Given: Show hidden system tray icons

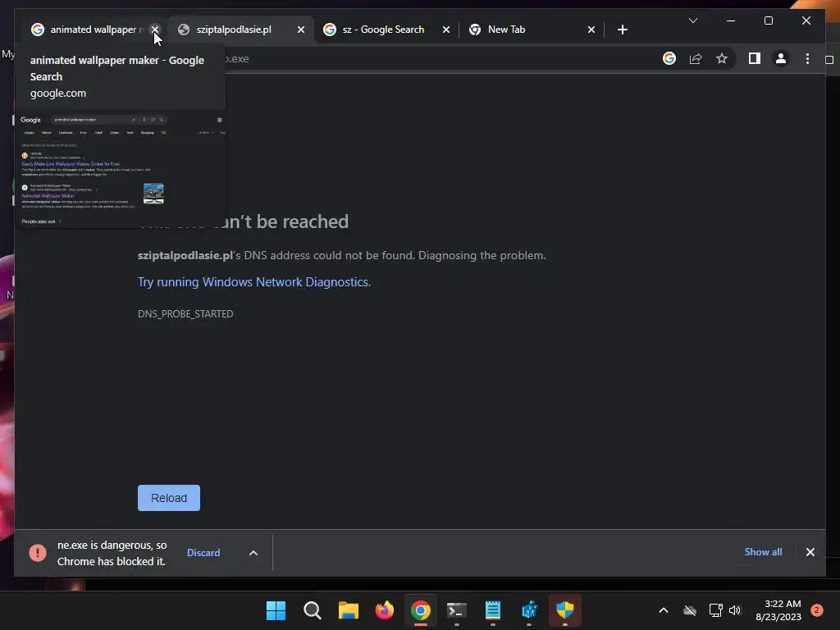Looking at the screenshot, I should [663, 610].
